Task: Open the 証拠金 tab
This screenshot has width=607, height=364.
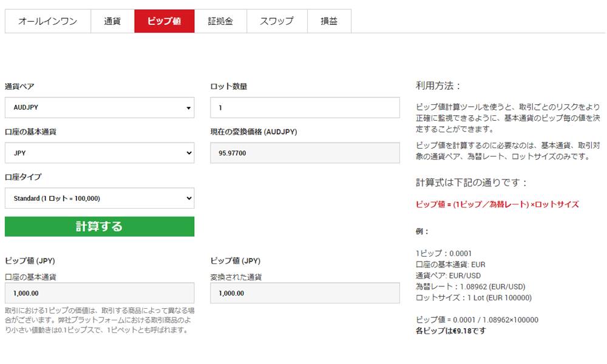Action: click(222, 20)
